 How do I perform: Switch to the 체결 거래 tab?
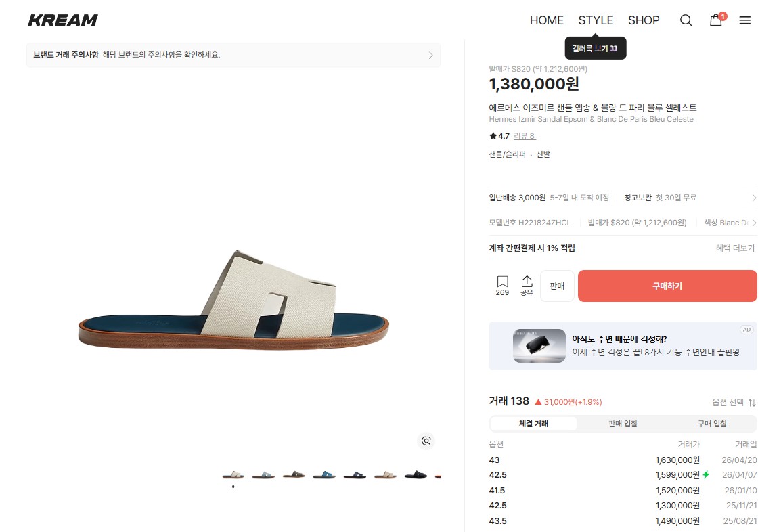tap(533, 424)
